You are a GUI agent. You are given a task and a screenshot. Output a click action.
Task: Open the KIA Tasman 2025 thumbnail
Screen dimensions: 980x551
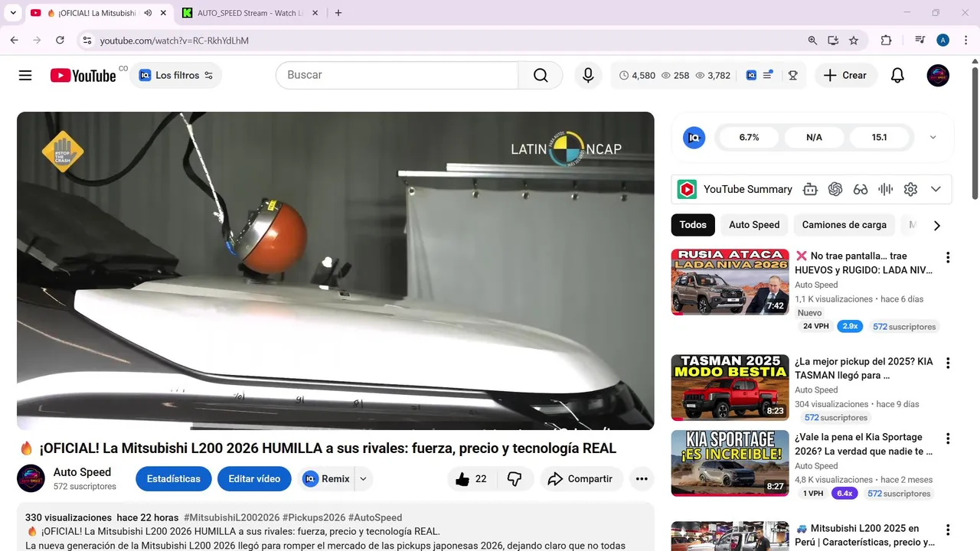pyautogui.click(x=730, y=387)
